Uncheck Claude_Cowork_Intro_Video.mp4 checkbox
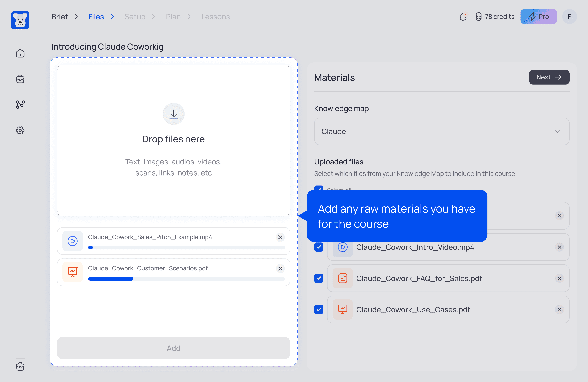 pyautogui.click(x=319, y=247)
